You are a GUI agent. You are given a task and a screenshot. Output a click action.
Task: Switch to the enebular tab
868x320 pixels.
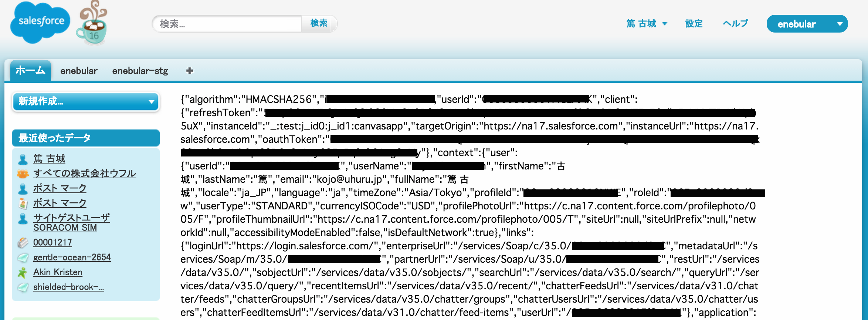pos(79,71)
